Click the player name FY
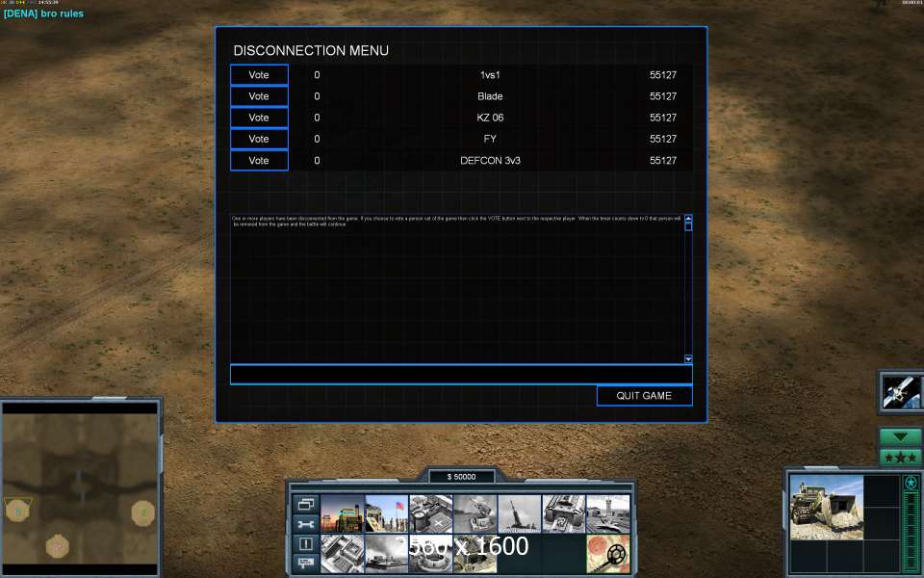The height and width of the screenshot is (578, 924). (x=490, y=139)
